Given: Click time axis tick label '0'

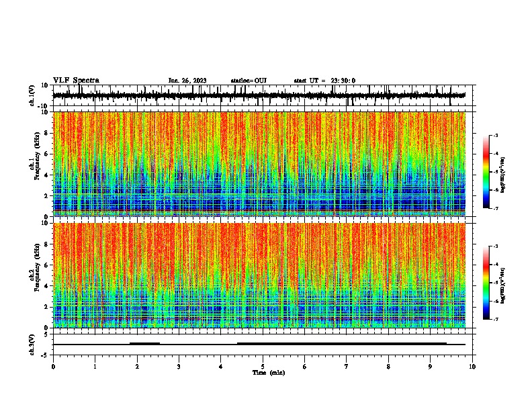Looking at the screenshot, I should coord(53,367).
